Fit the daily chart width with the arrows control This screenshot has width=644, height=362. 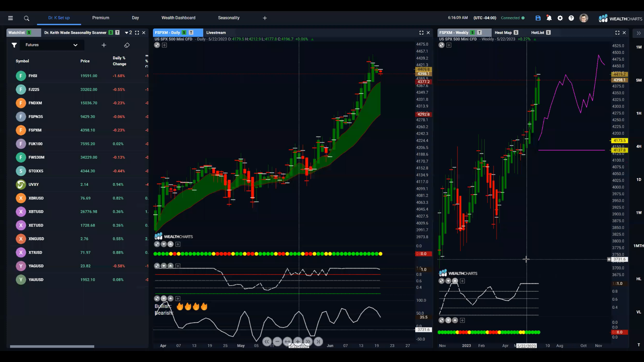point(287,342)
